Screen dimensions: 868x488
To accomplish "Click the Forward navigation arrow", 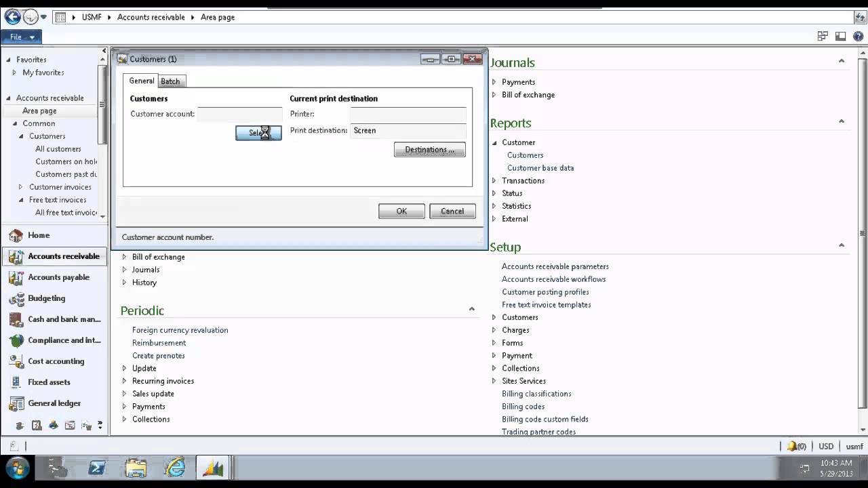I will (31, 17).
